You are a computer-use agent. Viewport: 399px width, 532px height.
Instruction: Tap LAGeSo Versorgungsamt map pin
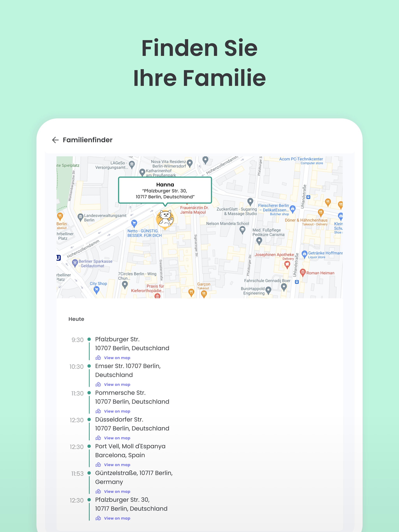tap(132, 165)
